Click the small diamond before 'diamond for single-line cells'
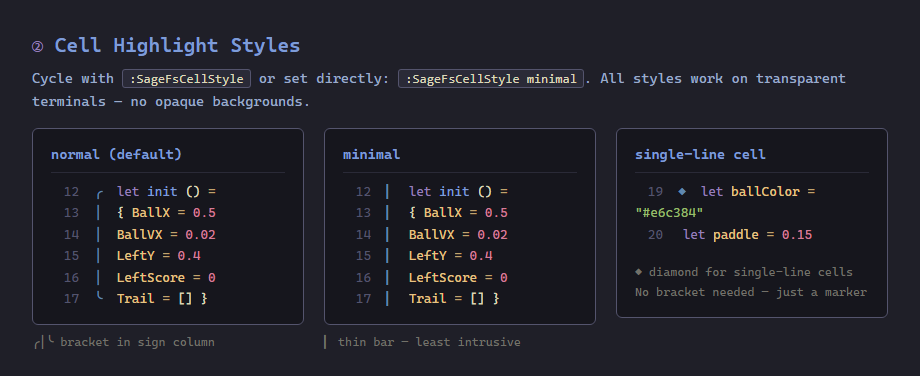920x376 pixels. [638, 272]
